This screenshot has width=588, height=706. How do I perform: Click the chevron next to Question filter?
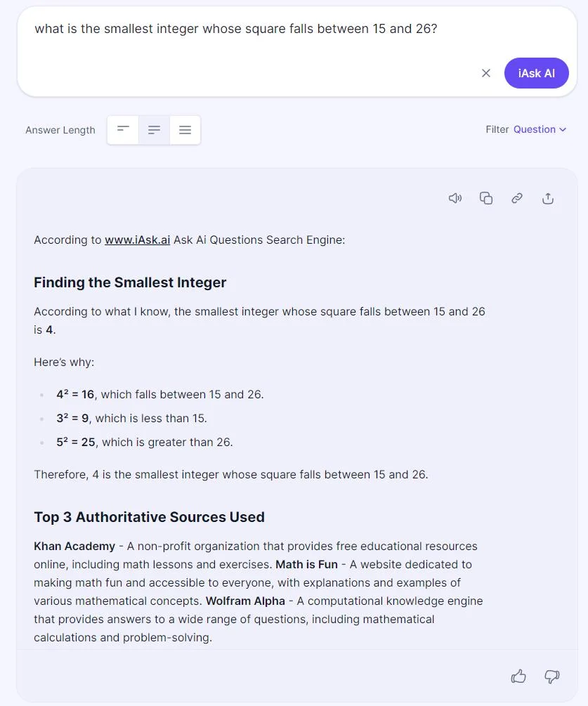coord(563,130)
